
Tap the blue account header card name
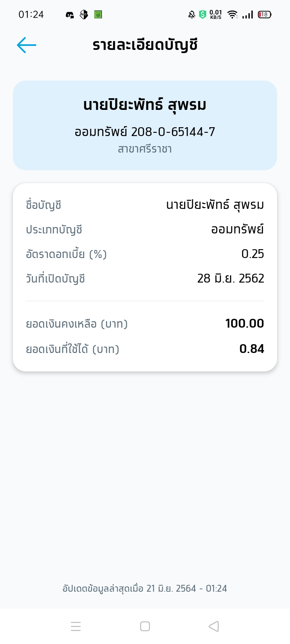pyautogui.click(x=145, y=105)
